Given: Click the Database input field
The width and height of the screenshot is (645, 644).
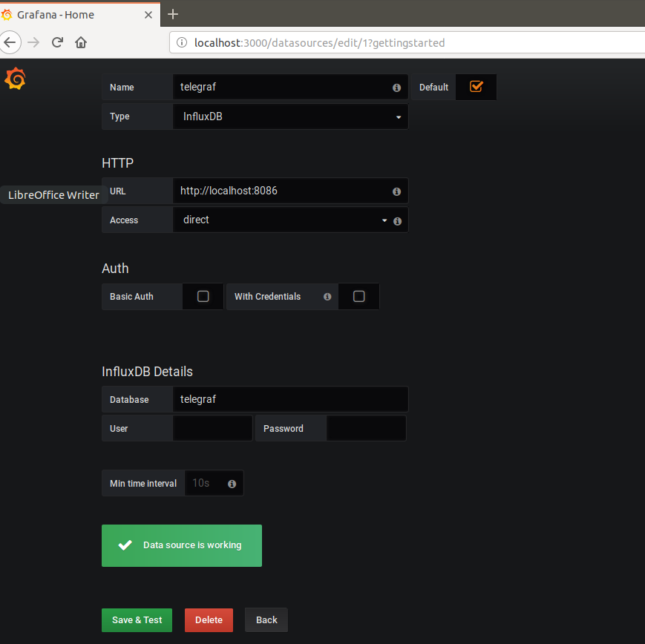Looking at the screenshot, I should point(290,399).
